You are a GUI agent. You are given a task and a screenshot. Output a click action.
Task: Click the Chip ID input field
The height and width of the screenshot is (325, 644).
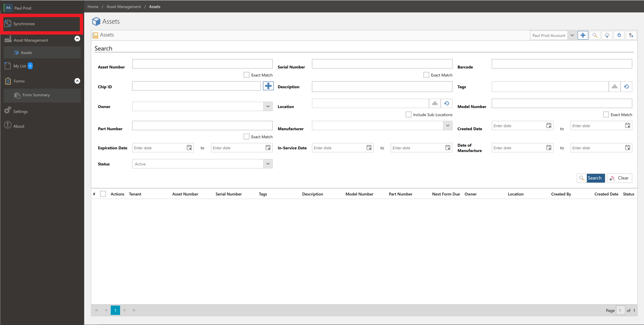pyautogui.click(x=196, y=86)
